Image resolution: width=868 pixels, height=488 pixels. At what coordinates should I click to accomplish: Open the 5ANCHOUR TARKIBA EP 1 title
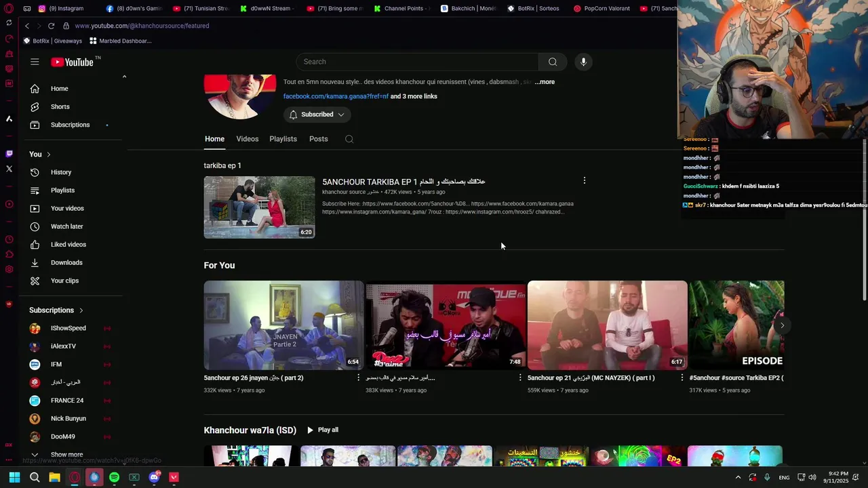(403, 182)
